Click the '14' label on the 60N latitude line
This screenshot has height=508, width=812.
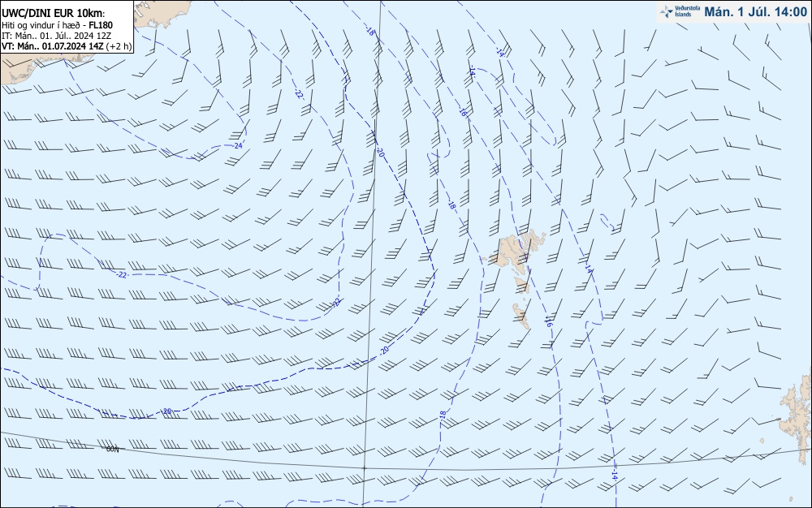pyautogui.click(x=614, y=474)
